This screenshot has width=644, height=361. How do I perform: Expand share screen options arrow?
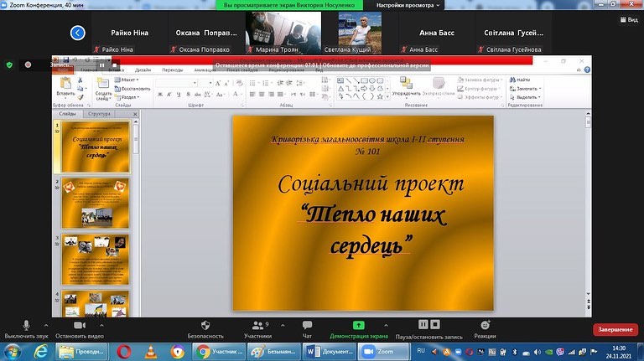click(x=386, y=325)
